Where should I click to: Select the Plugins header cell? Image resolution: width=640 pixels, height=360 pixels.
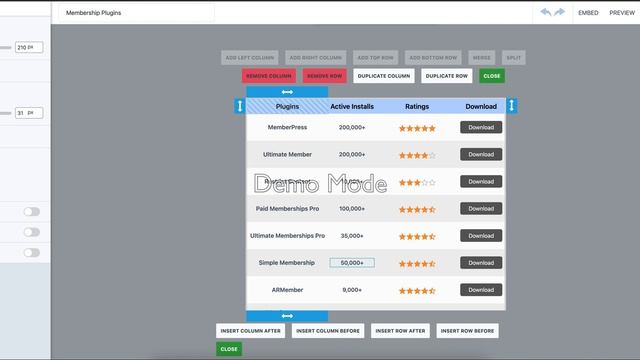click(x=287, y=106)
